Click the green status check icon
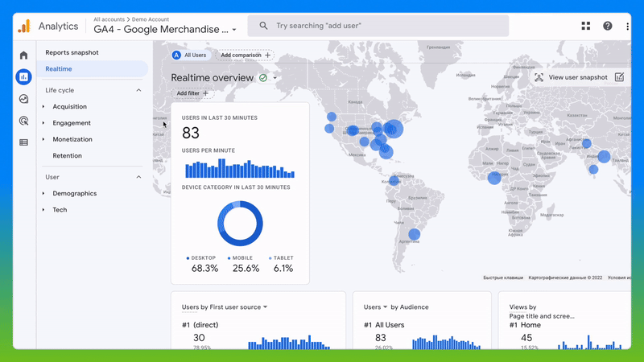The image size is (644, 362). coord(263,77)
